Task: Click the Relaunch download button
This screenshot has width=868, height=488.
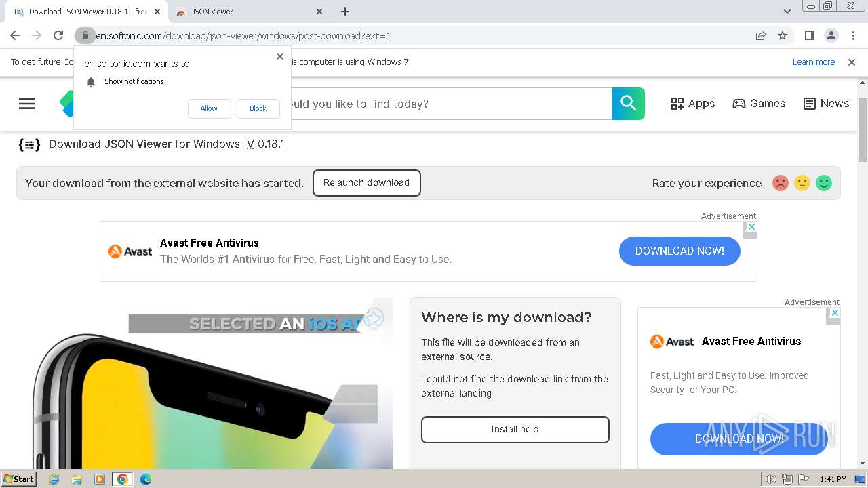Action: 366,183
